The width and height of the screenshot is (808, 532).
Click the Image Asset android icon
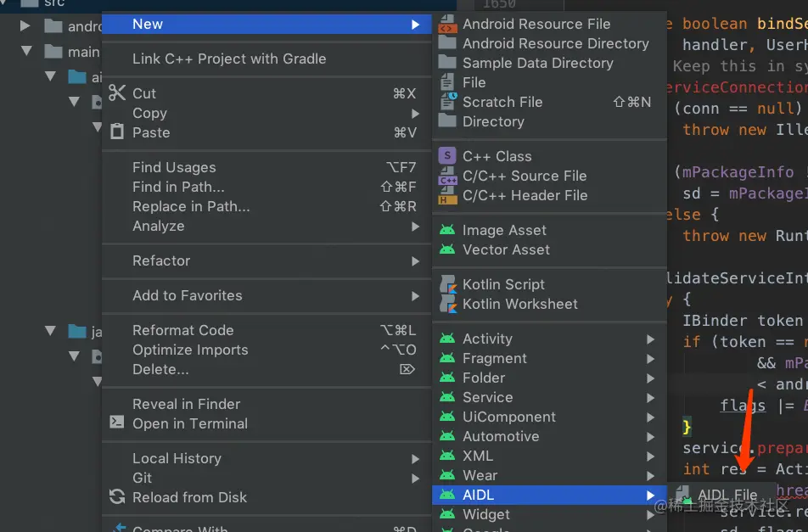click(447, 230)
